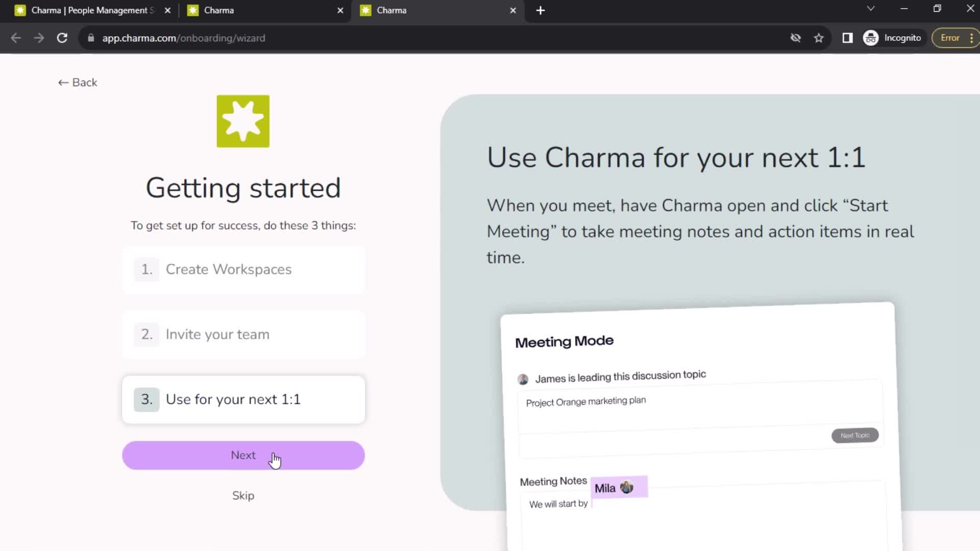Select step 1 Create Workspaces
Image resolution: width=980 pixels, height=551 pixels.
[243, 269]
